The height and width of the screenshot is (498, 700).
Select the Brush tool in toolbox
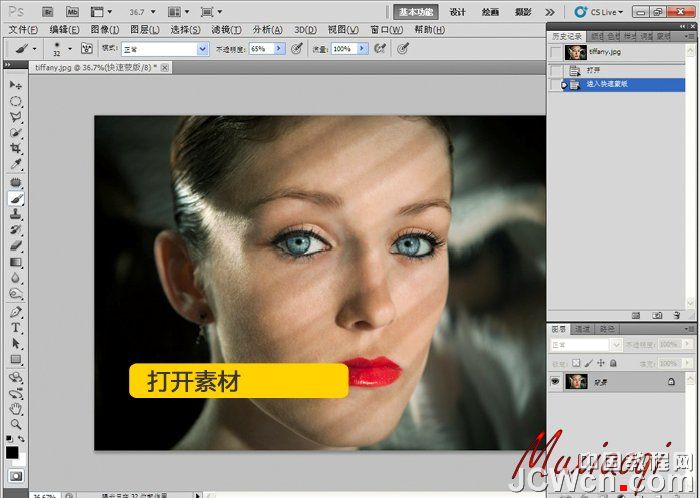[16, 198]
